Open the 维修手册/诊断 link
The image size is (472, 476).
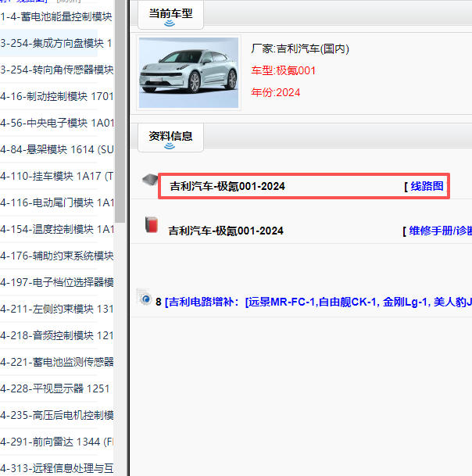coord(440,231)
